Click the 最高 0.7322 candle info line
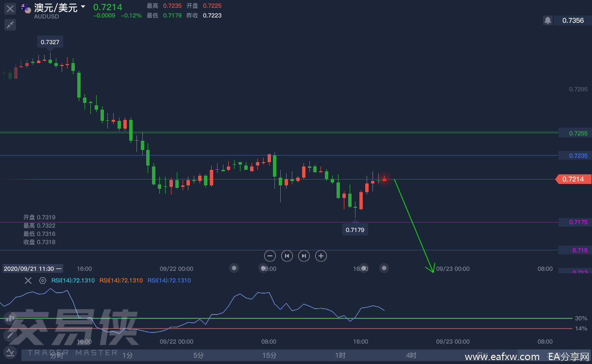 click(39, 226)
